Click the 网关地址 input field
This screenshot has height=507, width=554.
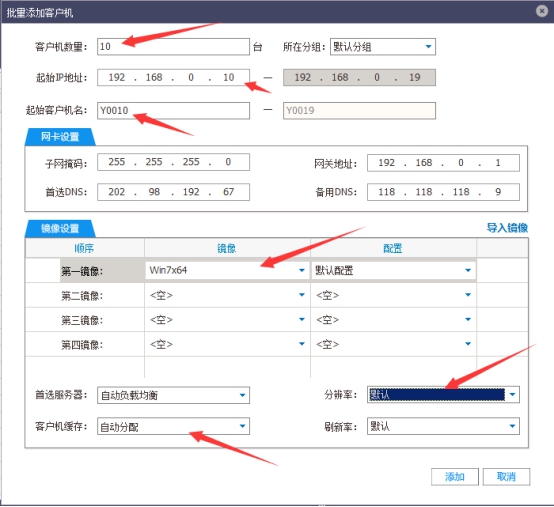pos(443,163)
